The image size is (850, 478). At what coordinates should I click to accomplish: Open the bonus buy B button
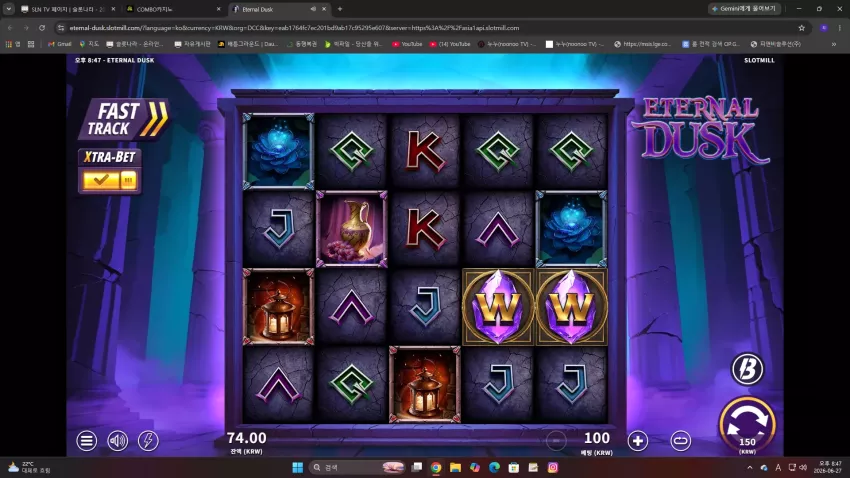747,369
